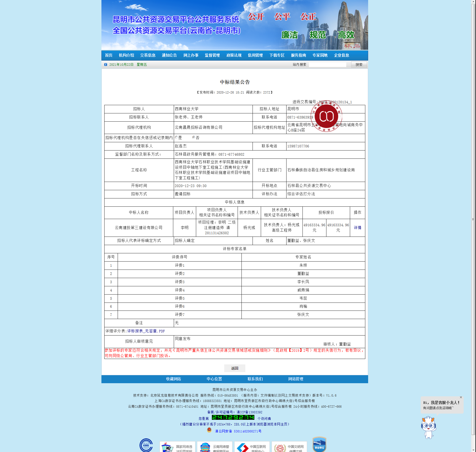Click the 站内搜索 search input field
Viewport: 476px width, 452px height.
(327, 65)
